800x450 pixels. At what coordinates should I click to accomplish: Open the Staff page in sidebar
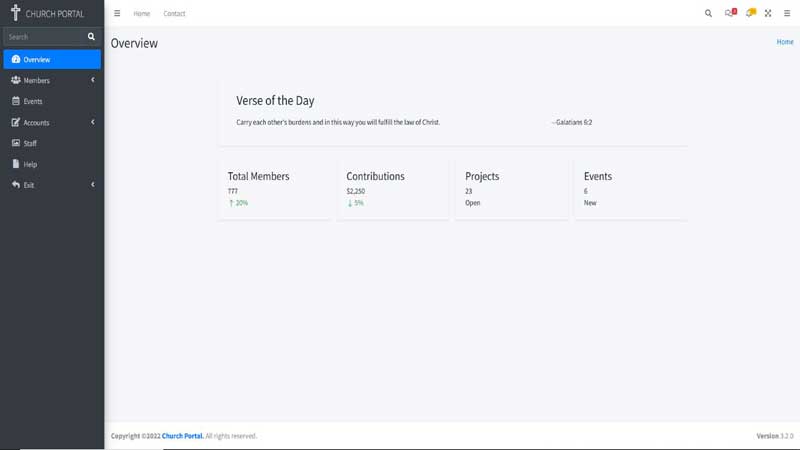(x=30, y=143)
